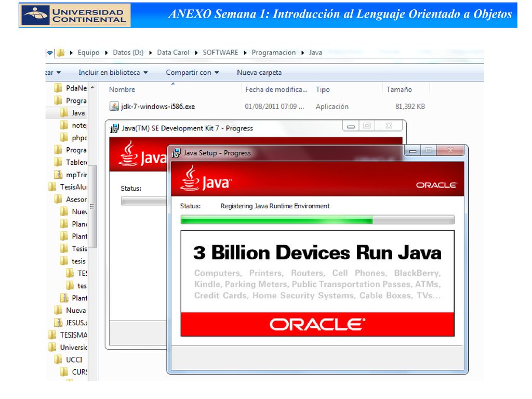532x399 pixels.
Task: Click the red ORACLE banner logo
Action: tap(317, 324)
